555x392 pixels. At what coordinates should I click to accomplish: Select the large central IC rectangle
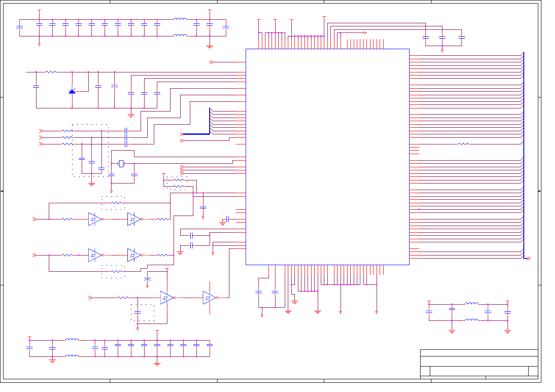[327, 157]
